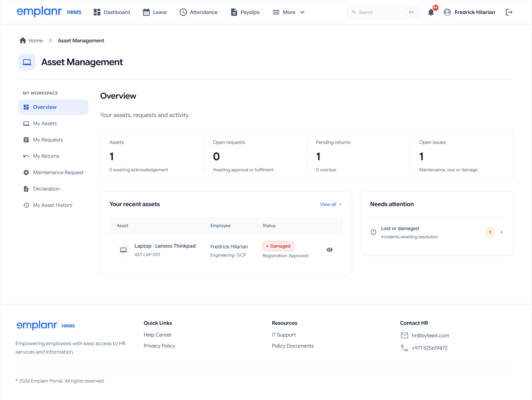Viewport: 532px width, 400px height.
Task: Click the phone number +971 525619472
Action: click(430, 348)
